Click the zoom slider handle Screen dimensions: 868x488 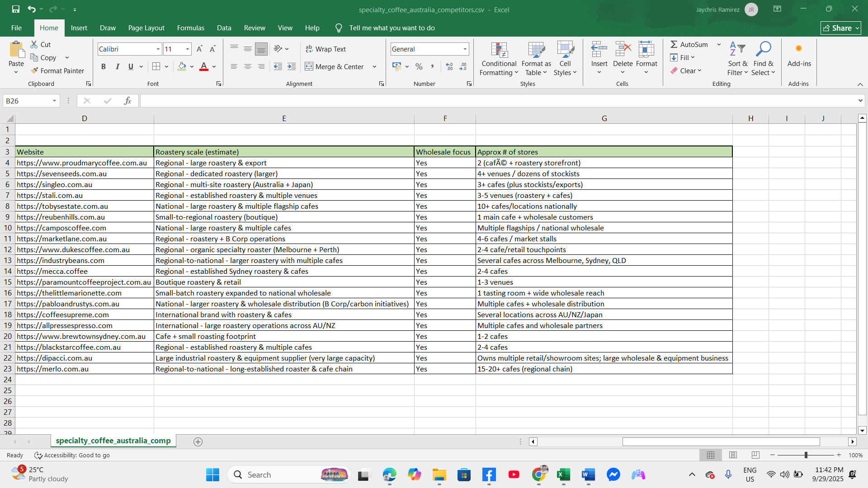click(x=806, y=455)
